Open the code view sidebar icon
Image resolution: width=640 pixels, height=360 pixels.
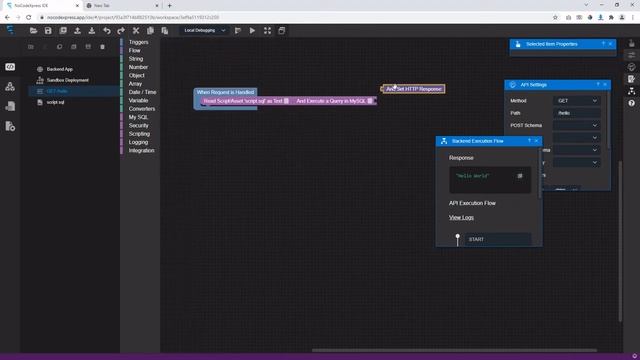pyautogui.click(x=10, y=67)
